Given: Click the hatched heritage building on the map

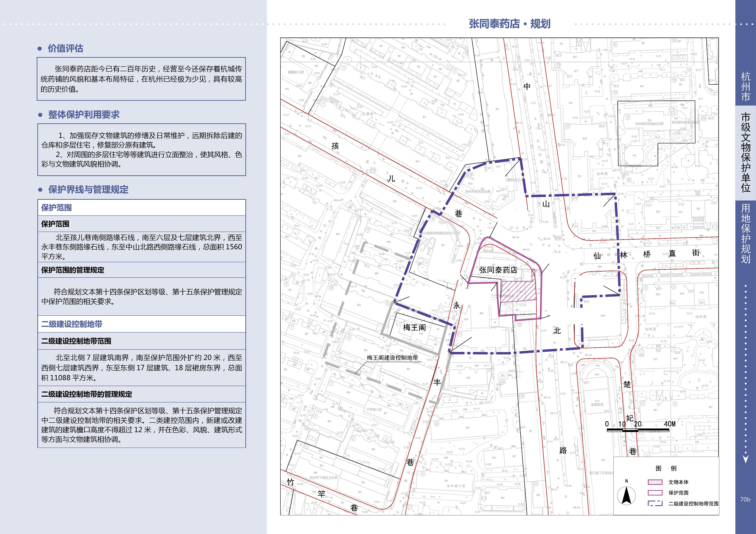Looking at the screenshot, I should (518, 290).
